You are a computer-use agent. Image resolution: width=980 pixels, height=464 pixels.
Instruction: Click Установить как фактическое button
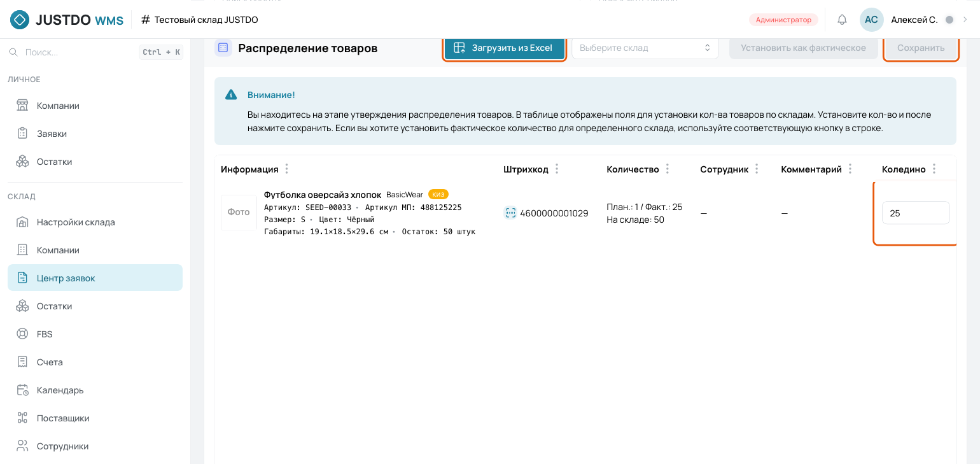pyautogui.click(x=803, y=48)
